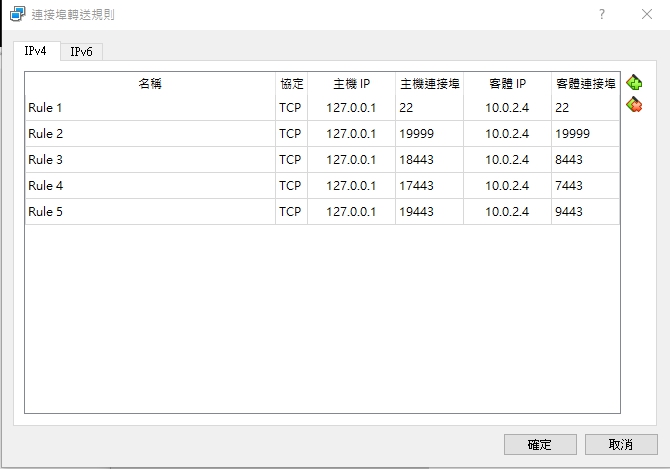Click the 名稱 column header
This screenshot has height=469, width=670.
[150, 84]
